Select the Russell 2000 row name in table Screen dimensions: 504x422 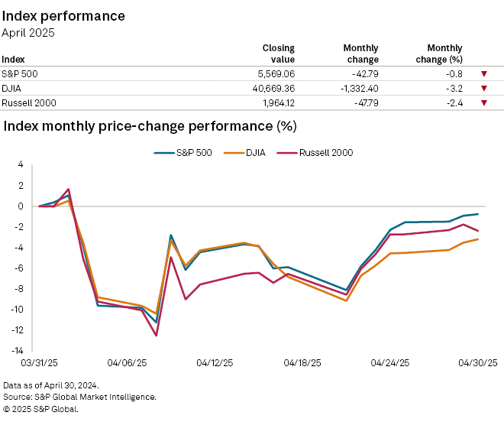(28, 102)
